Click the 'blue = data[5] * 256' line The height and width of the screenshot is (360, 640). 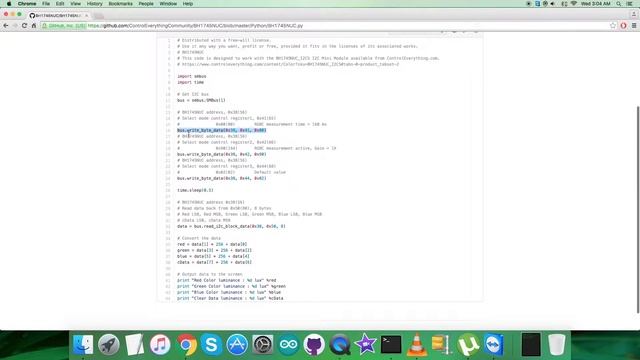click(x=213, y=256)
